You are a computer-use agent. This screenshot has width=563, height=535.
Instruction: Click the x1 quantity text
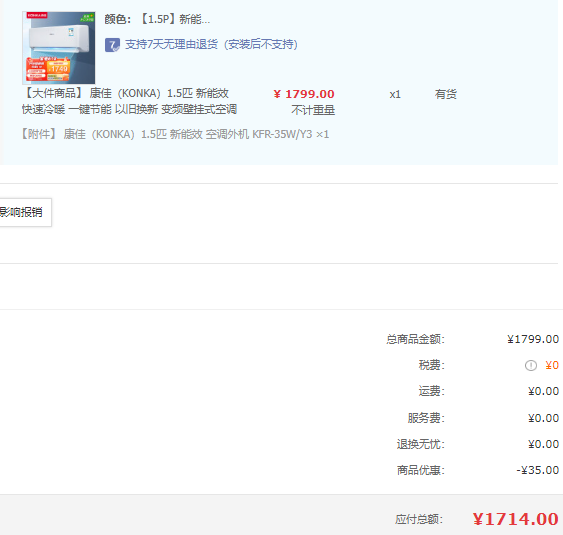coord(395,94)
